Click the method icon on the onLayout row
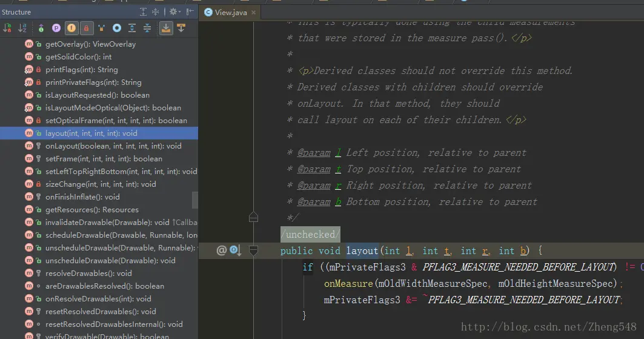This screenshot has width=644, height=339. [28, 146]
